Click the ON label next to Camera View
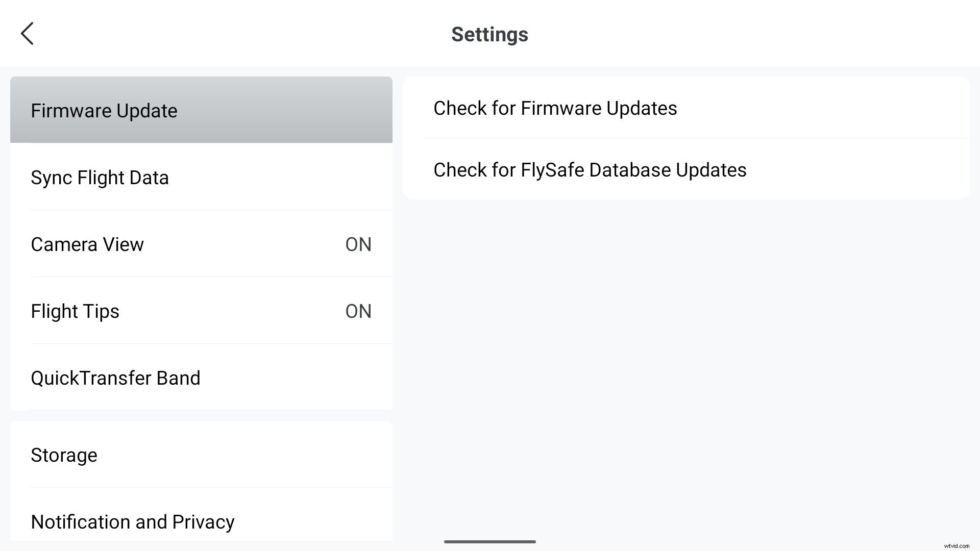Screen dimensions: 980x551 pyautogui.click(x=358, y=244)
